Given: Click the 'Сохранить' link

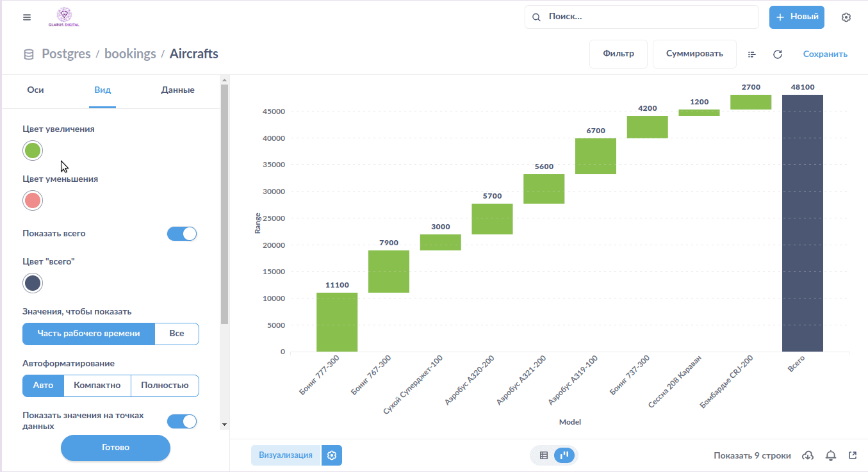Looking at the screenshot, I should (x=825, y=54).
